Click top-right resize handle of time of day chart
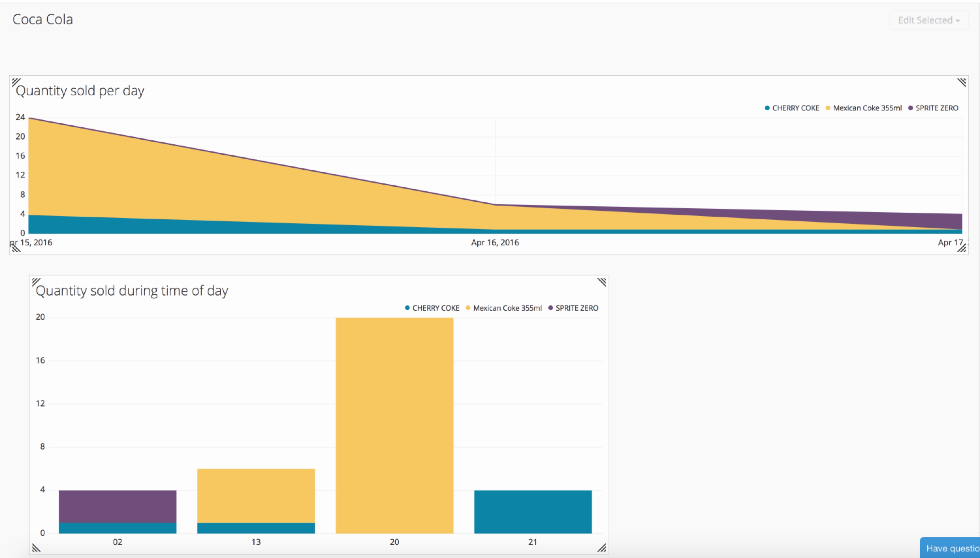The height and width of the screenshot is (558, 980). [602, 282]
